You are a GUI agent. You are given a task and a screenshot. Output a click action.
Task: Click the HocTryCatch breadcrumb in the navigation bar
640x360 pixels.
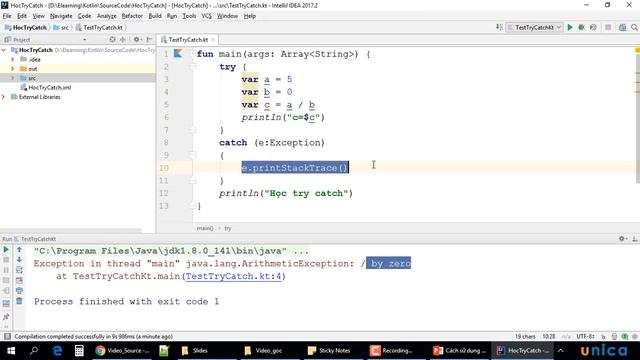pyautogui.click(x=26, y=27)
